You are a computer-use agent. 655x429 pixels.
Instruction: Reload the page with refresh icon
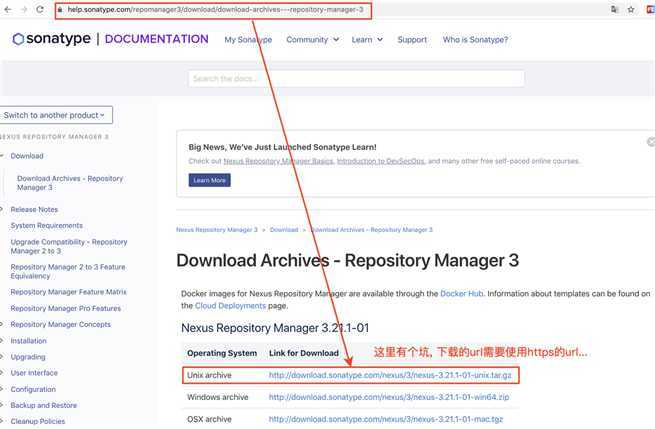[x=40, y=9]
